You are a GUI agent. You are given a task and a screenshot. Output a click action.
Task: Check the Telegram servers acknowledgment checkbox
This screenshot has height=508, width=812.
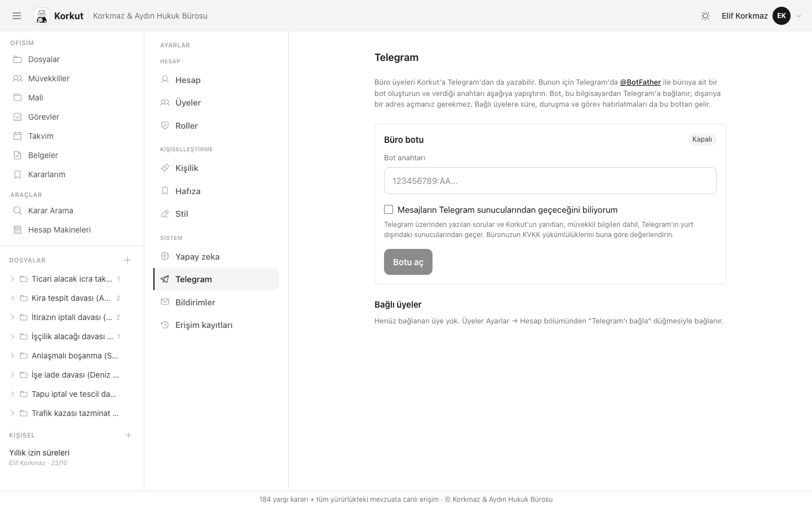tap(389, 209)
